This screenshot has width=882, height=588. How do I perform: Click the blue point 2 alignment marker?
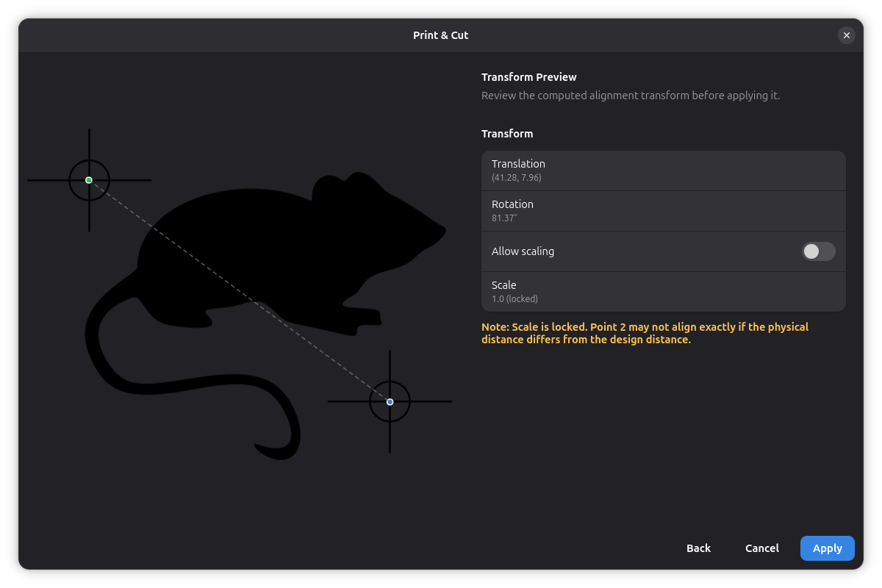click(390, 402)
